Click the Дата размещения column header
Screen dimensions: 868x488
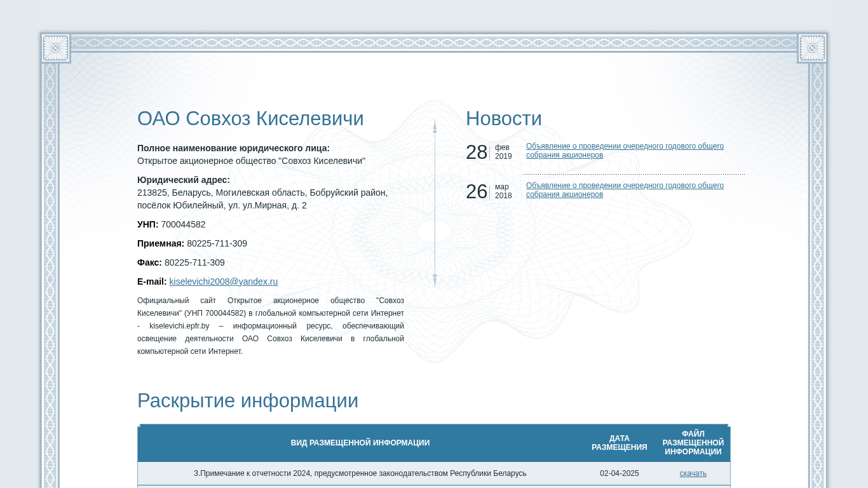click(620, 443)
